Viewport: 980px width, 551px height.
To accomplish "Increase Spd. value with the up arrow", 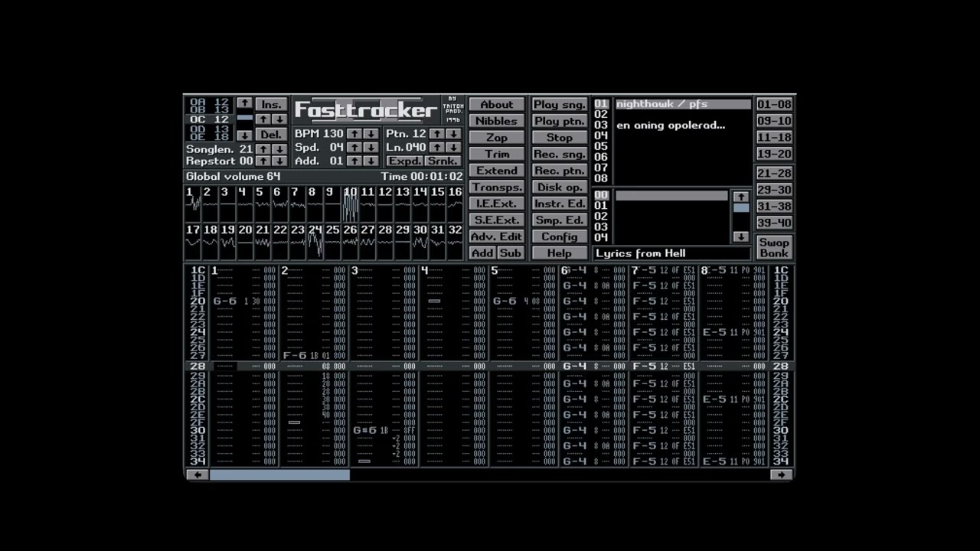I will [x=354, y=147].
